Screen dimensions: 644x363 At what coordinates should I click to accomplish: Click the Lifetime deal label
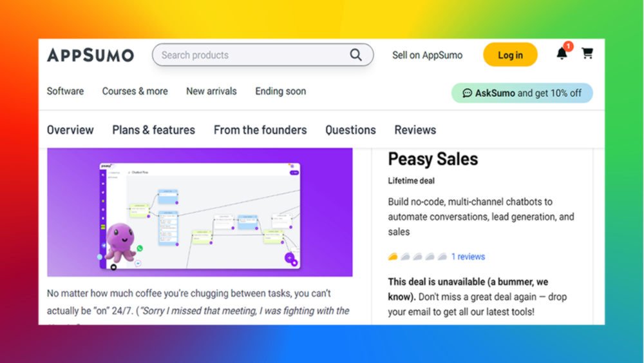pos(411,181)
